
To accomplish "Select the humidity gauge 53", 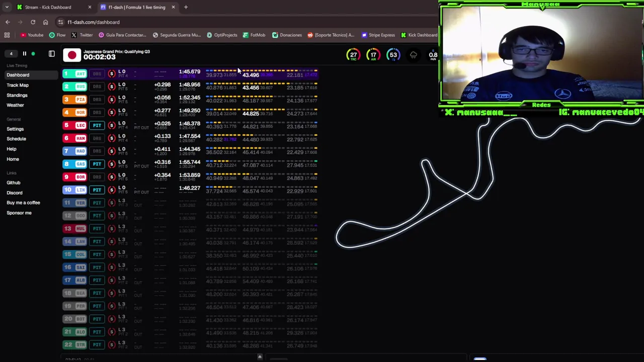I will click(393, 55).
